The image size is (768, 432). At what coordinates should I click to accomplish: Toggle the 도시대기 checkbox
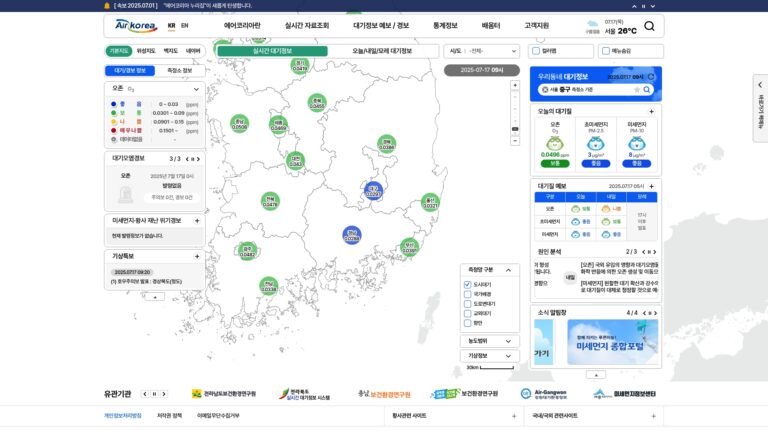tap(467, 285)
